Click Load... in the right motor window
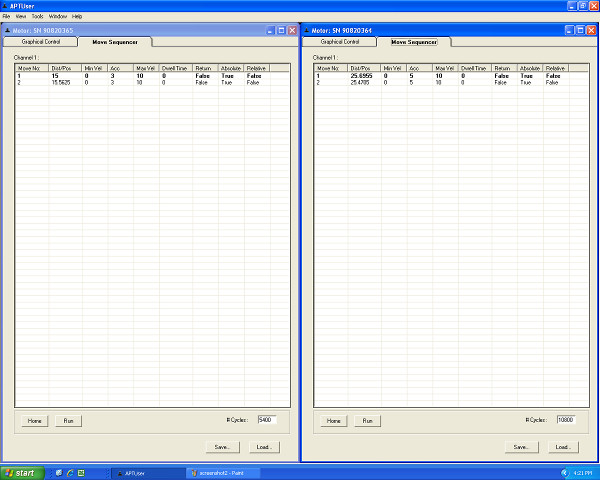This screenshot has width=600, height=480. coord(563,447)
